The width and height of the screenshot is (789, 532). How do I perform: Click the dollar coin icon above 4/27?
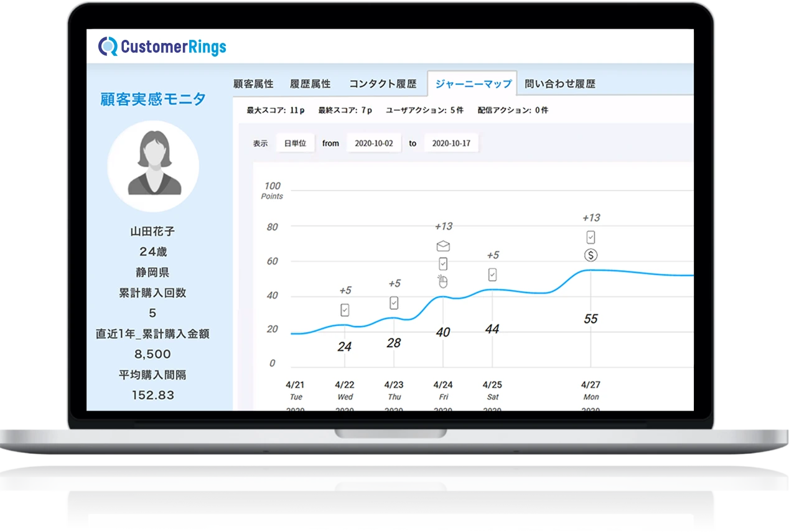tap(591, 255)
